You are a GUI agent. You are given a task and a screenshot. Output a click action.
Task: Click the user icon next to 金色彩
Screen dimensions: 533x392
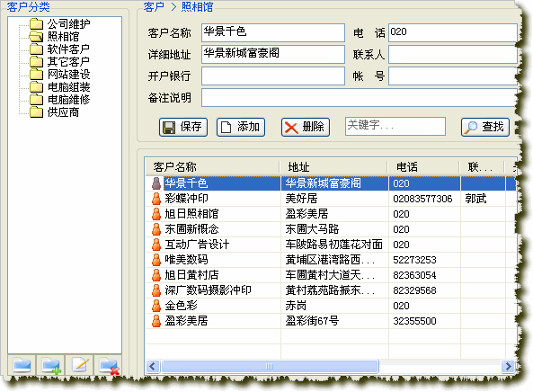coord(156,306)
